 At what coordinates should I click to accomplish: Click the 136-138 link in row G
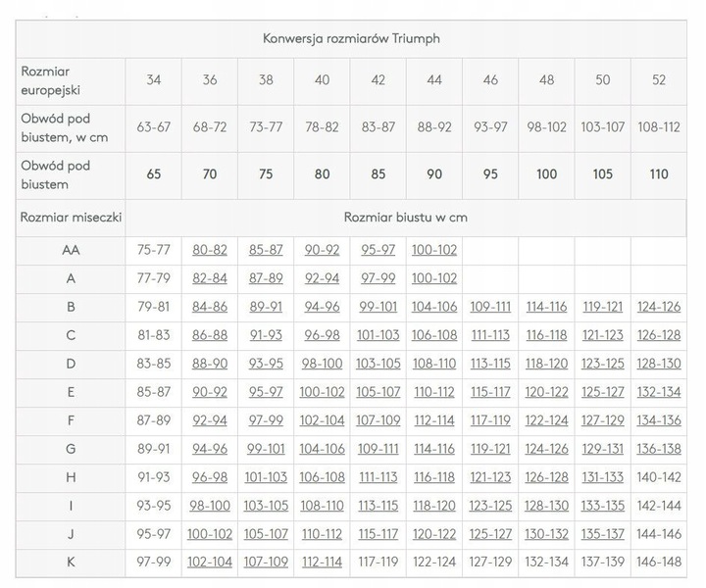pyautogui.click(x=659, y=449)
